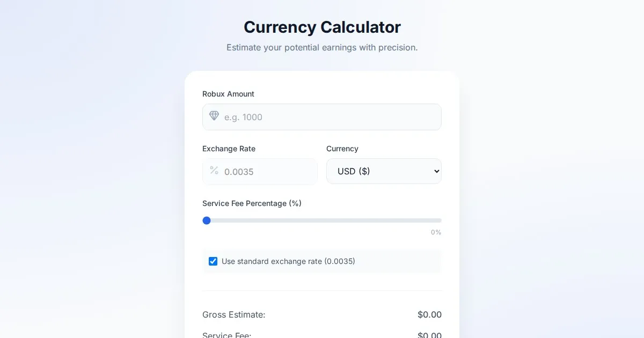Click the Service Fee slider blue handle
The image size is (644, 338).
207,221
